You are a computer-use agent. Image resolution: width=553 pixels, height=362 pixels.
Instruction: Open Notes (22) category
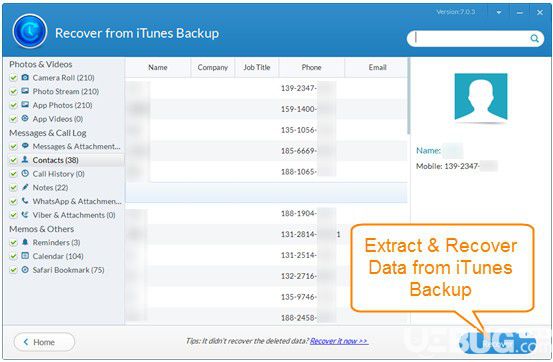pos(50,188)
